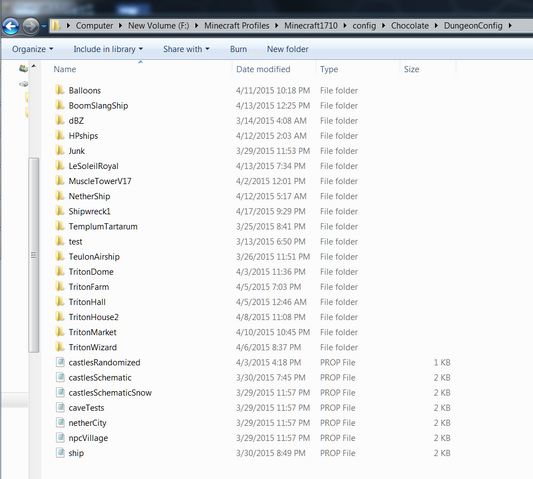Screen dimensions: 533x479
Task: Select the netherCity file icon
Action: pos(60,423)
